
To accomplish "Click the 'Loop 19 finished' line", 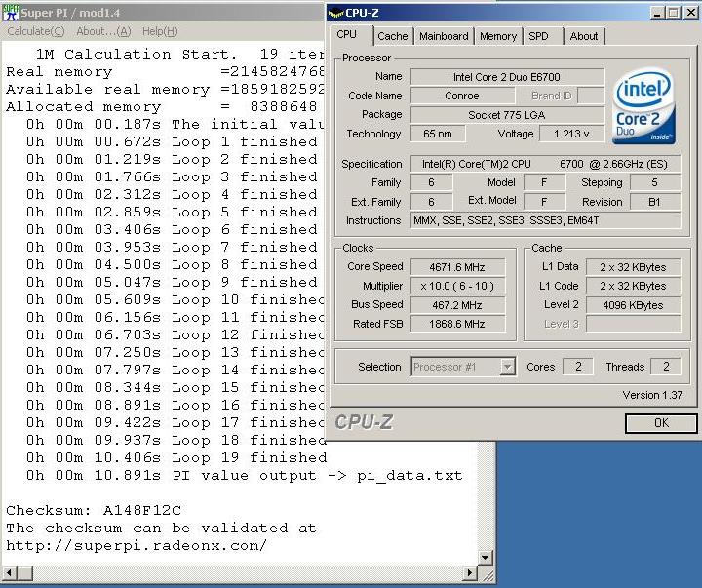I will coord(176,457).
